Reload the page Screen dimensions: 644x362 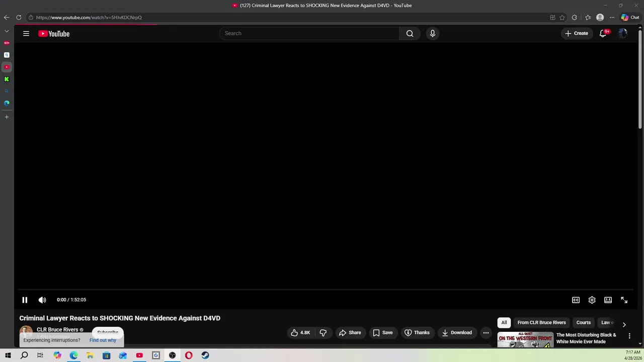point(19,17)
